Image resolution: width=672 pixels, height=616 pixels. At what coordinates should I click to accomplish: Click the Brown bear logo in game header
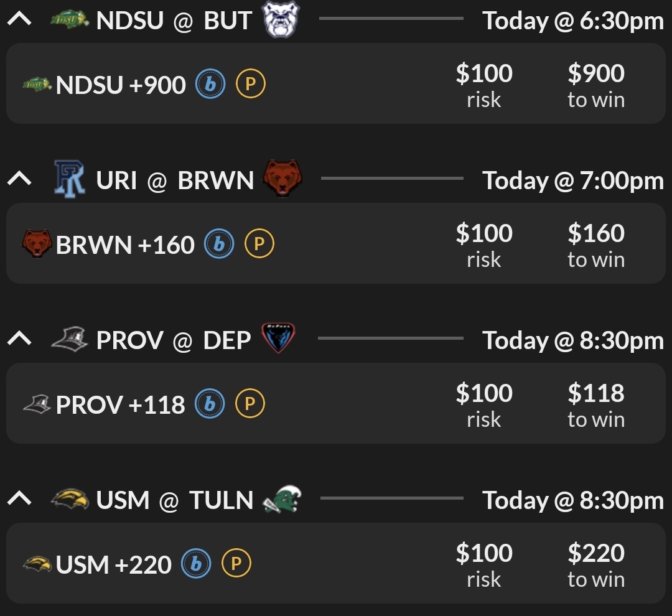click(x=283, y=179)
